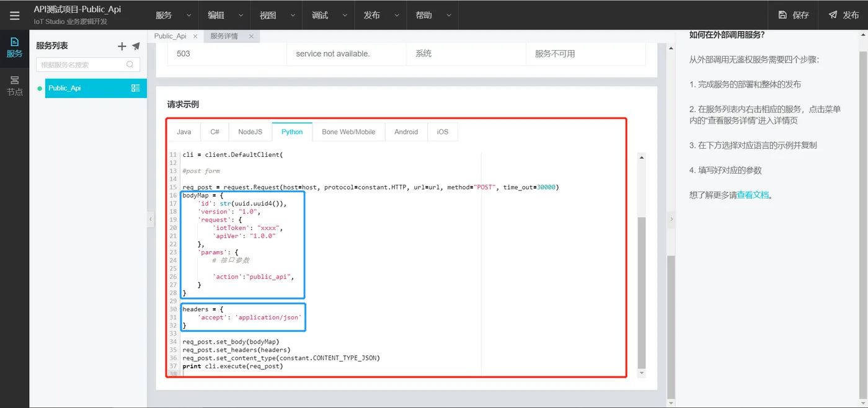Switch to the Bone Web/Mobile tab

[348, 131]
